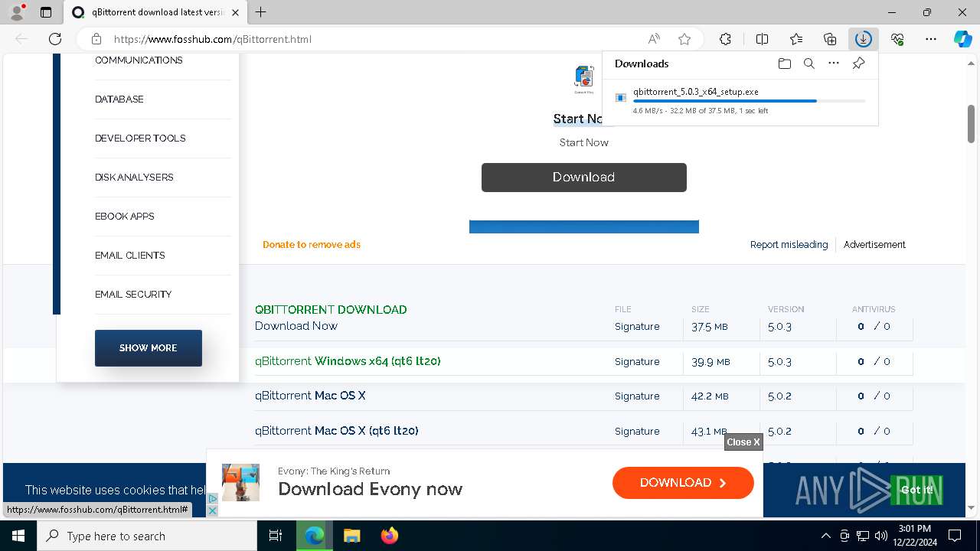Screen dimensions: 980x551
Task: Open the DEVELOPER TOOLS category
Action: [x=140, y=139]
